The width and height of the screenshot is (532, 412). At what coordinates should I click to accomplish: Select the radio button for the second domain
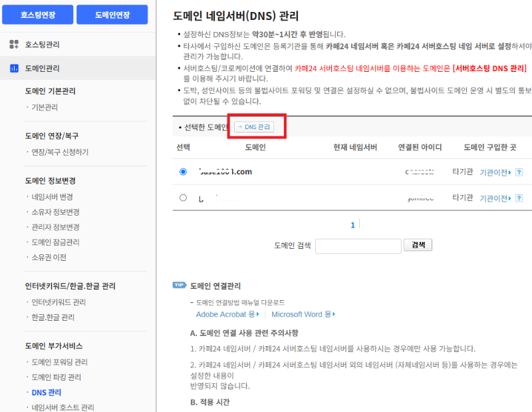pos(183,198)
